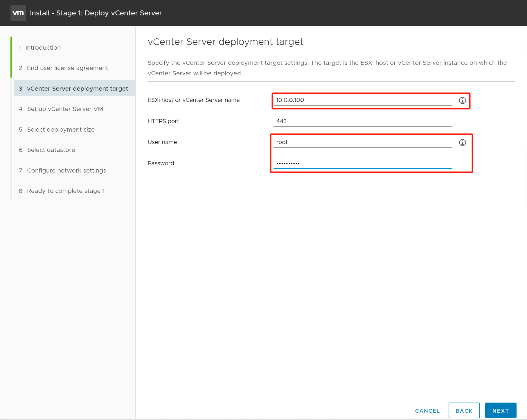This screenshot has width=527, height=420.
Task: Go to Ready to complete stage 1
Action: coord(66,191)
